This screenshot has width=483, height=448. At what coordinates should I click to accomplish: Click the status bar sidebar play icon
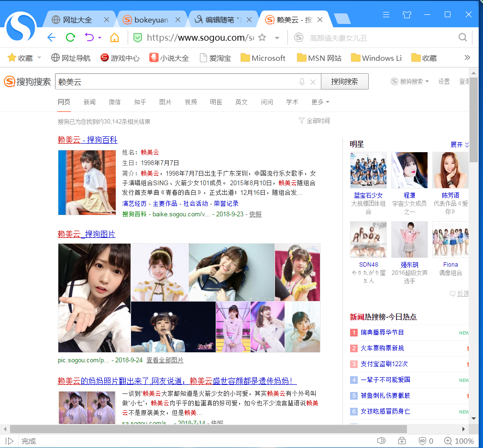(x=10, y=441)
